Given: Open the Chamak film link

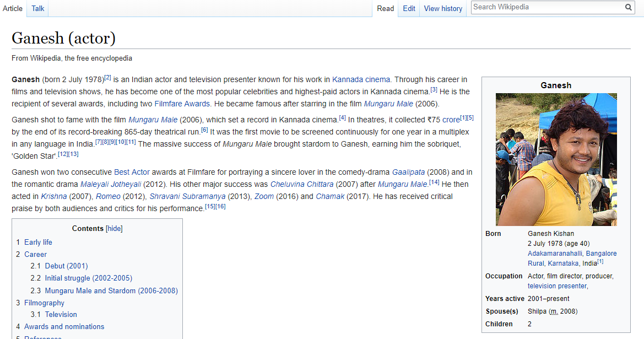Looking at the screenshot, I should coord(330,196).
